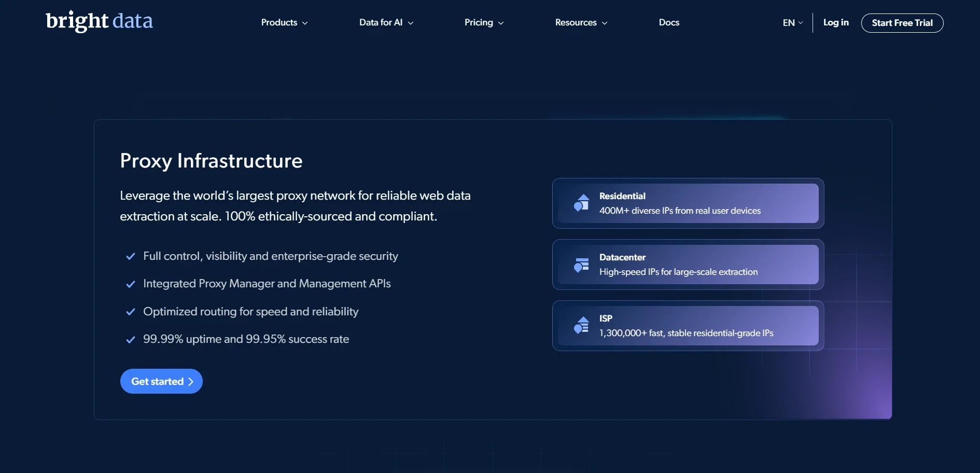The width and height of the screenshot is (980, 473).
Task: Click checkmark beside Full control, visibility
Action: pyautogui.click(x=131, y=256)
